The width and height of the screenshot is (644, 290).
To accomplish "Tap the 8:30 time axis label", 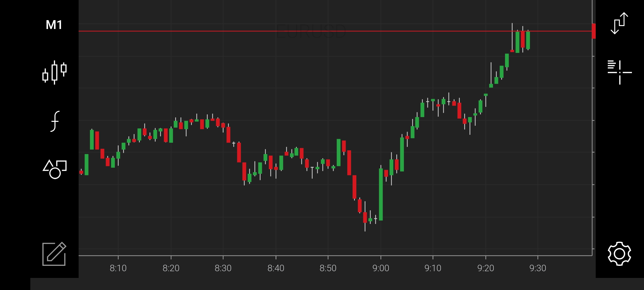I will [x=223, y=268].
